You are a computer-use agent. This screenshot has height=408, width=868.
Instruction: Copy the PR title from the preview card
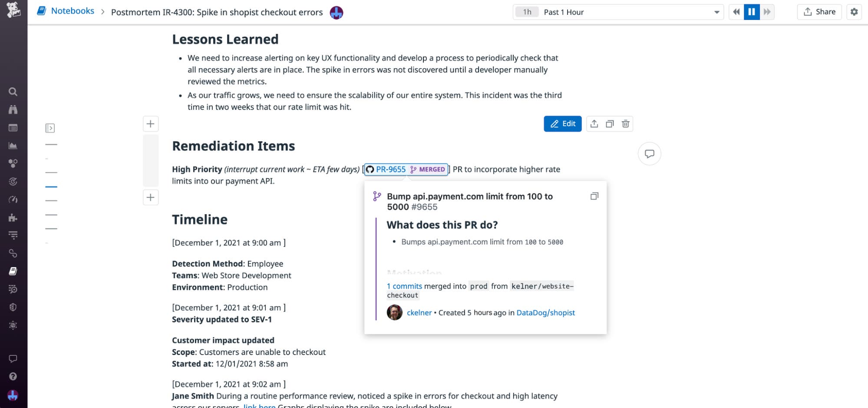[594, 196]
